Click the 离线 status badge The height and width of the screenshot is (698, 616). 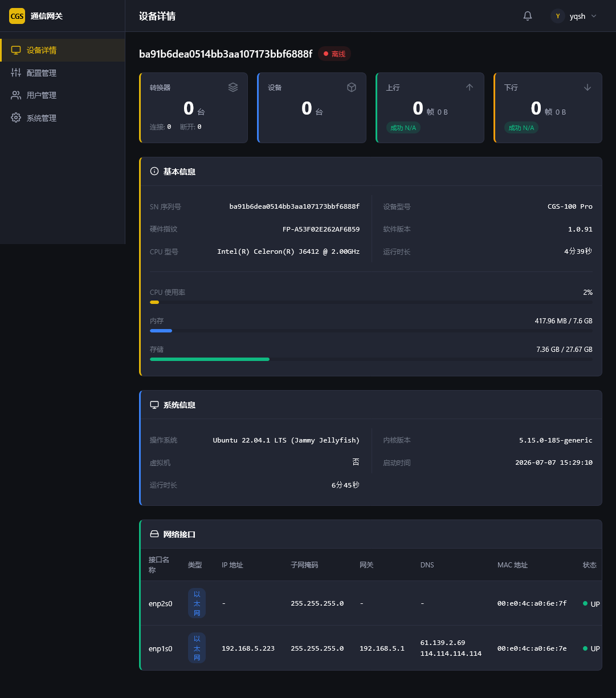(x=334, y=54)
